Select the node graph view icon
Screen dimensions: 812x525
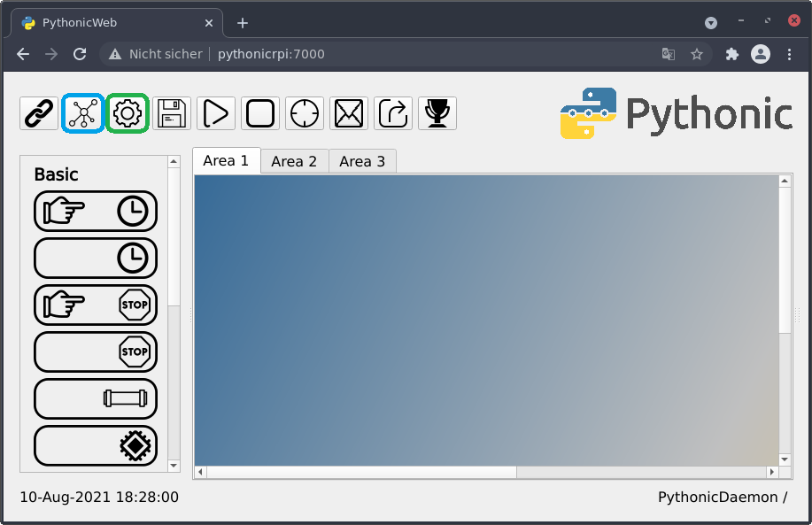pyautogui.click(x=82, y=113)
